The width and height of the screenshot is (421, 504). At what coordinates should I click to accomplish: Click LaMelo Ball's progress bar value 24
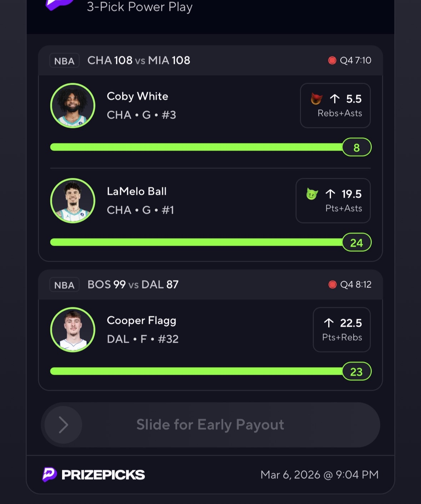point(356,243)
